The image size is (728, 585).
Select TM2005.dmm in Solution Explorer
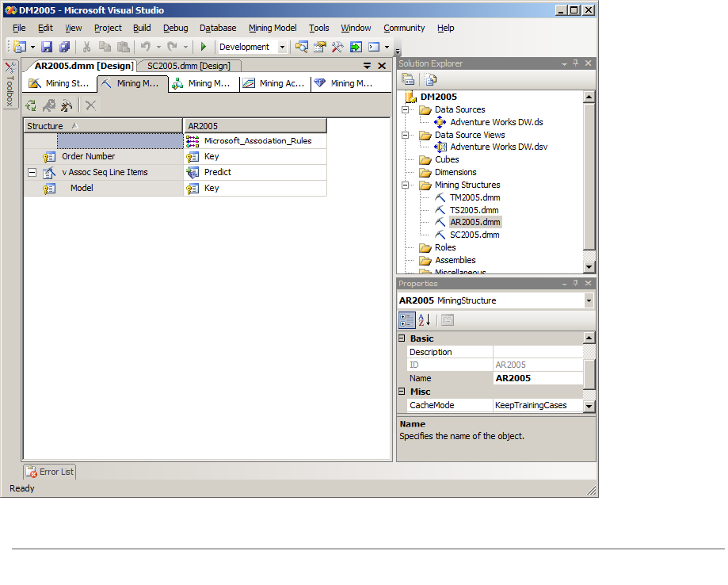[475, 197]
